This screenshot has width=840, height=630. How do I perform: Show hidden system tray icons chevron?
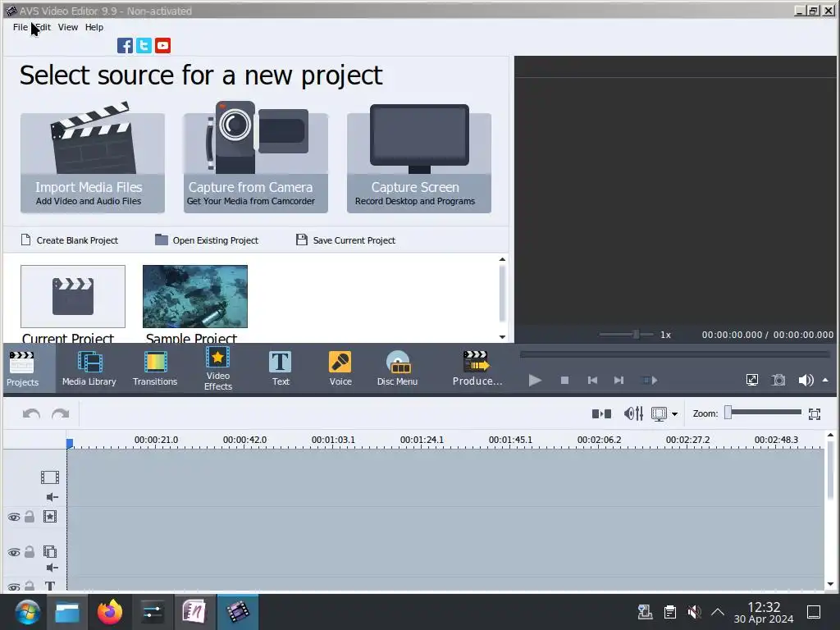(717, 612)
